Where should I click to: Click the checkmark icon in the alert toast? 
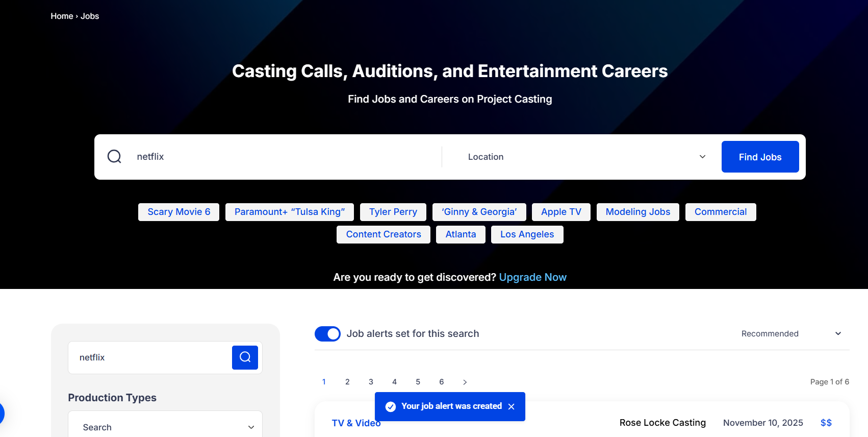pos(391,407)
